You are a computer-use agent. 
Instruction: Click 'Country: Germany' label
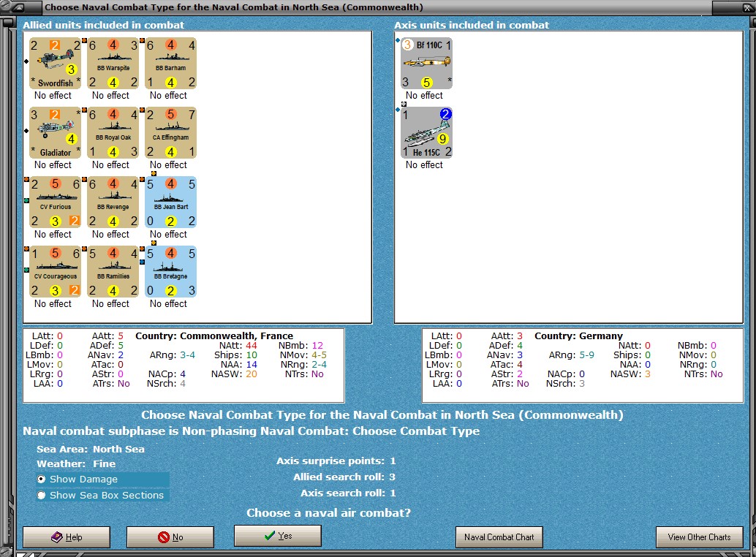coord(578,336)
